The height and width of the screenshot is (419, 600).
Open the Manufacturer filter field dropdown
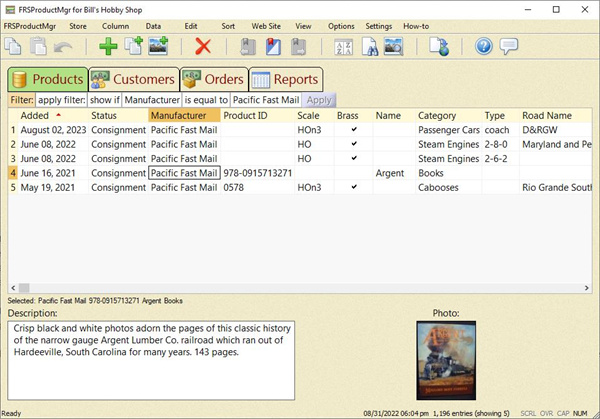(x=151, y=100)
